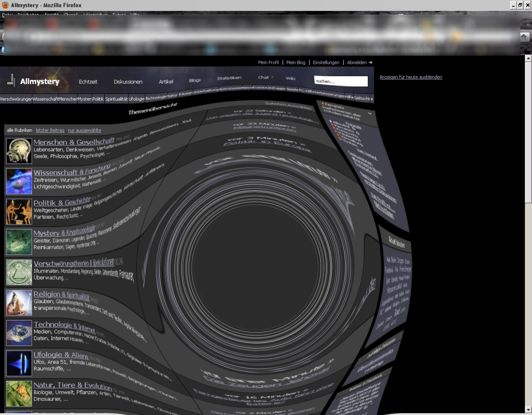Switch to 'nur ausgewählte' categories
This screenshot has width=532, height=415.
[x=84, y=130]
